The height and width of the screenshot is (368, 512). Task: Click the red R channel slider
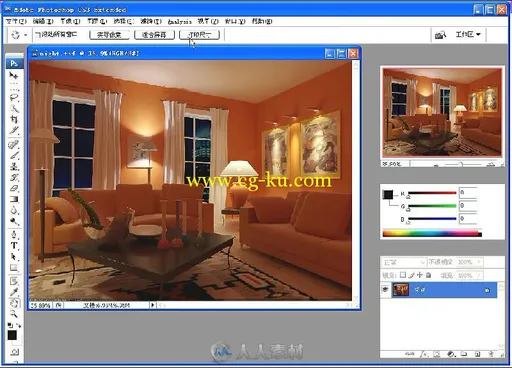[432, 193]
